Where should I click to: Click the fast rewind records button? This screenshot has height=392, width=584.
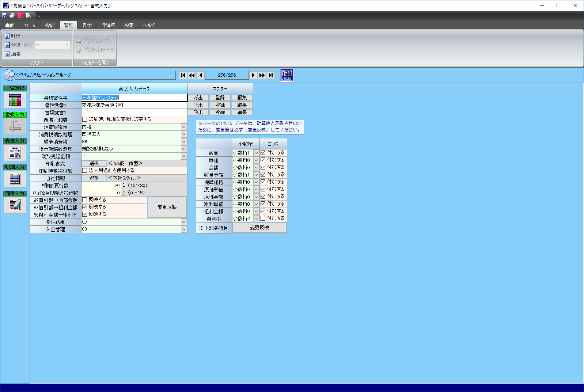click(x=192, y=75)
